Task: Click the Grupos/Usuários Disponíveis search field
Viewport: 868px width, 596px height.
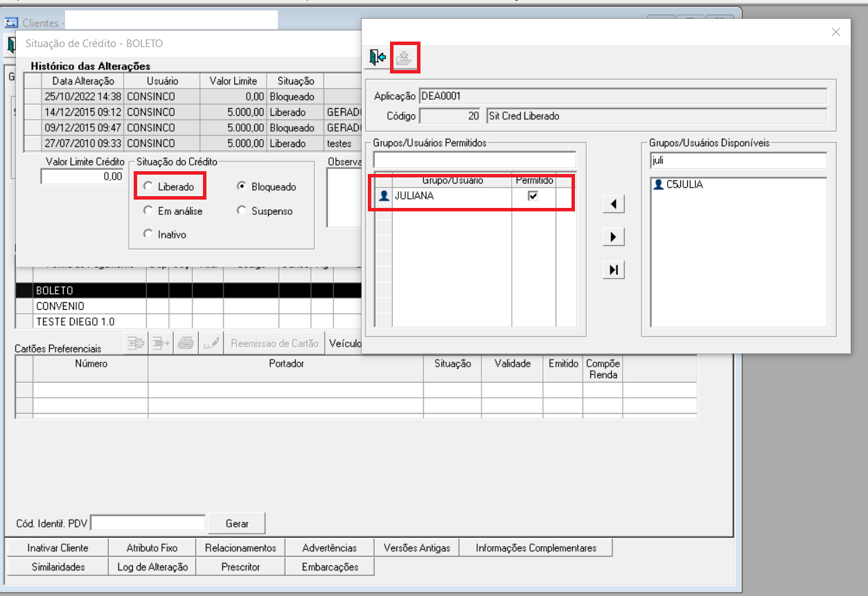Action: click(x=738, y=160)
